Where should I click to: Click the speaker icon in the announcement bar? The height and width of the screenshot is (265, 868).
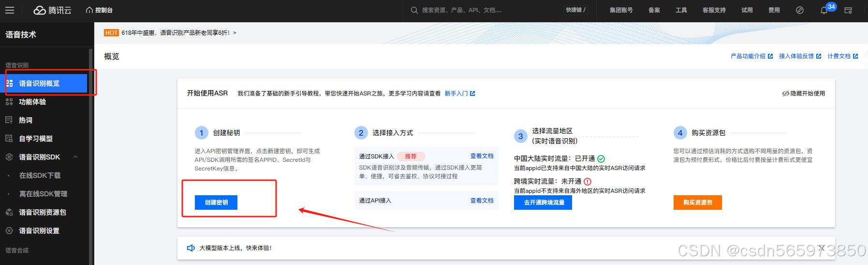point(191,248)
